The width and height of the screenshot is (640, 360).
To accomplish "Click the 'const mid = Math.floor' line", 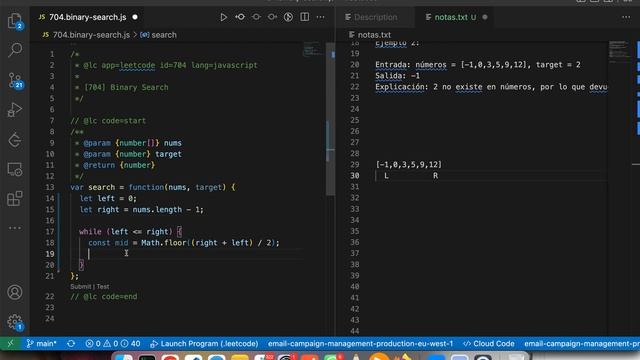I will pyautogui.click(x=184, y=243).
